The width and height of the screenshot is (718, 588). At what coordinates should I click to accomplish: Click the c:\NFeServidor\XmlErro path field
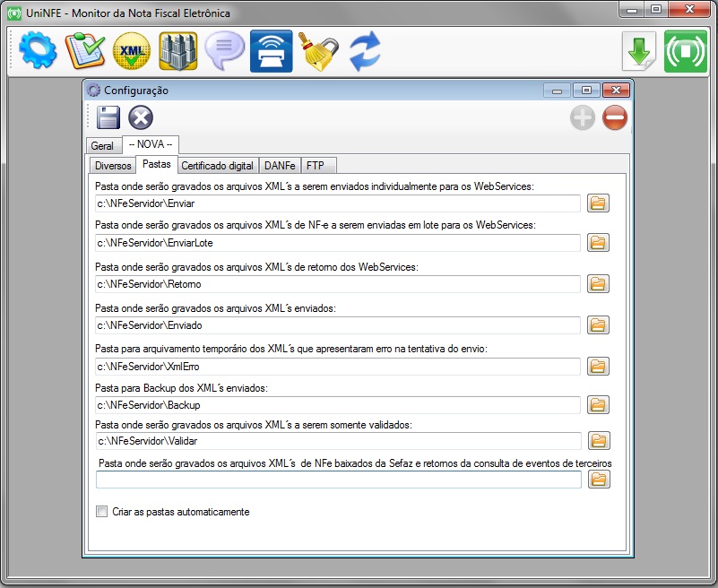coord(338,367)
